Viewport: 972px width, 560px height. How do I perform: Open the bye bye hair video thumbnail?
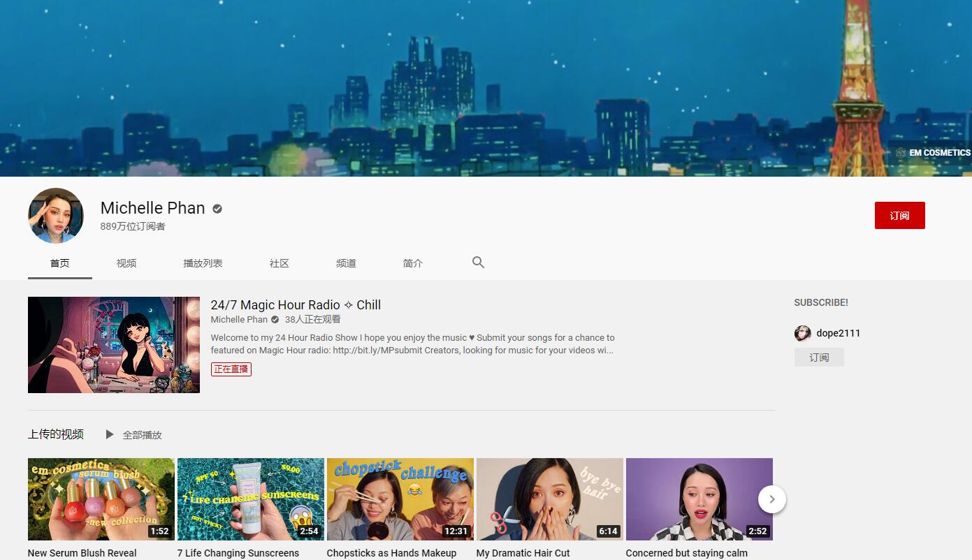point(550,499)
